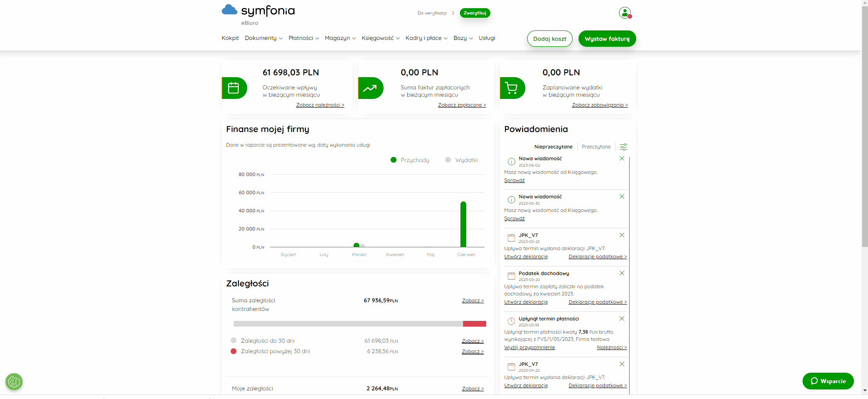Dismiss the JPK_V7 2023-05-25 notification
The height and width of the screenshot is (399, 868).
tap(622, 235)
